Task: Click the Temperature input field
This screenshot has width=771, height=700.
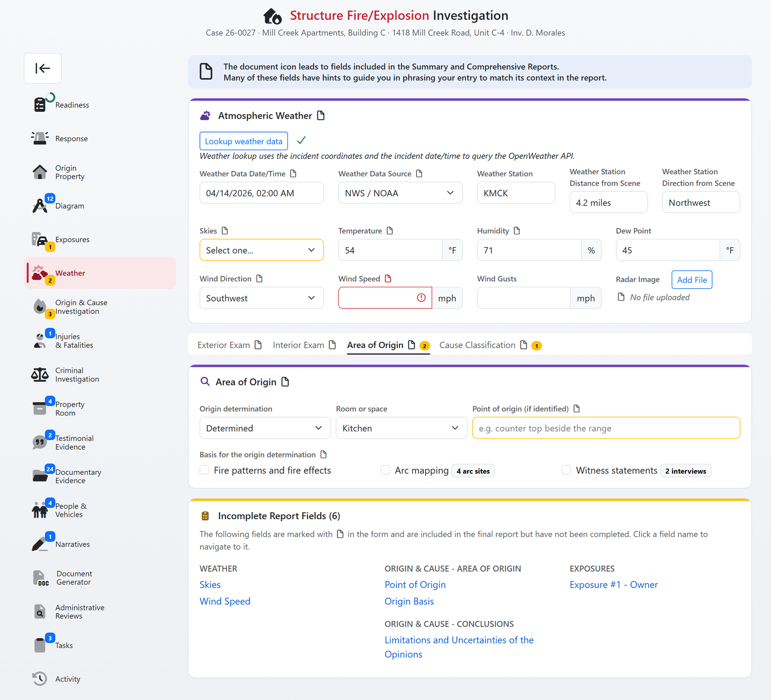Action: [390, 250]
